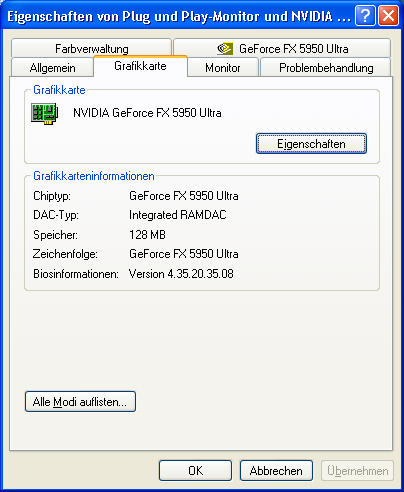This screenshot has width=404, height=492.
Task: Close the properties dialog window
Action: tap(389, 16)
